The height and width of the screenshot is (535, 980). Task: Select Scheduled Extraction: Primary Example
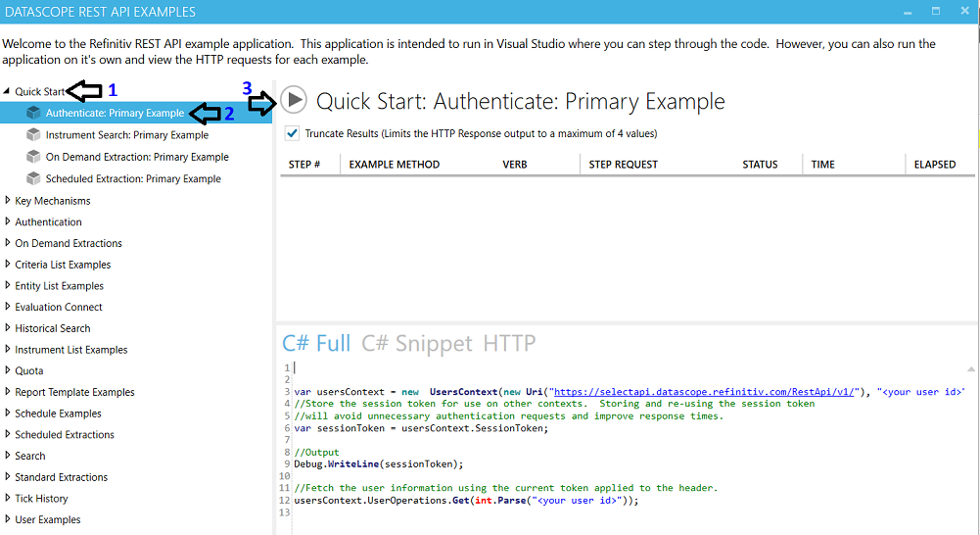coord(133,178)
